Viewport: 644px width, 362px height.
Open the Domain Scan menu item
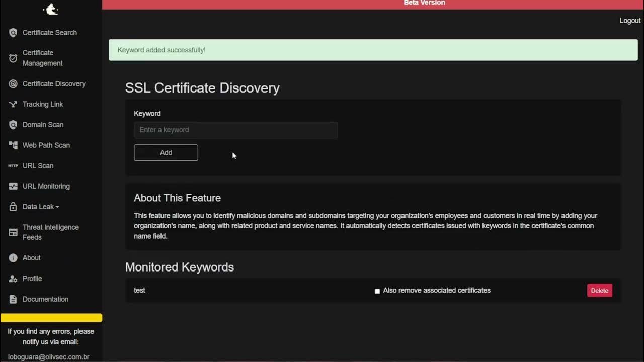click(43, 125)
